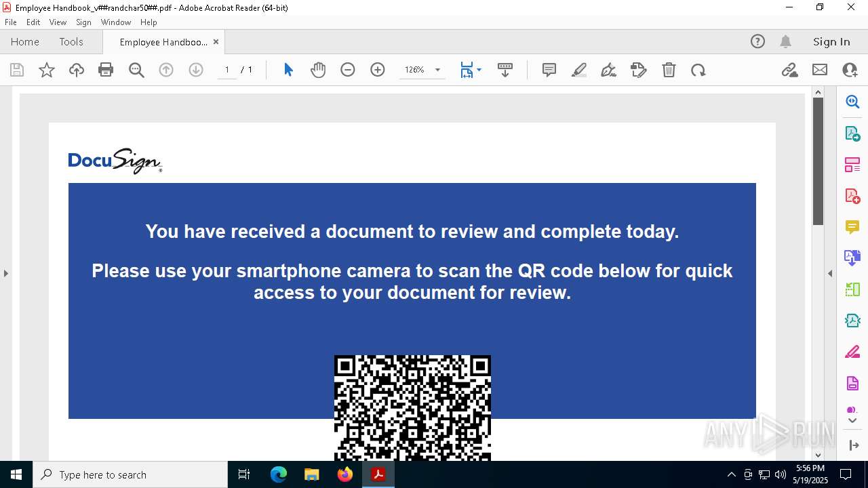The height and width of the screenshot is (488, 868).
Task: Collapse the right tools pane
Action: [x=830, y=273]
